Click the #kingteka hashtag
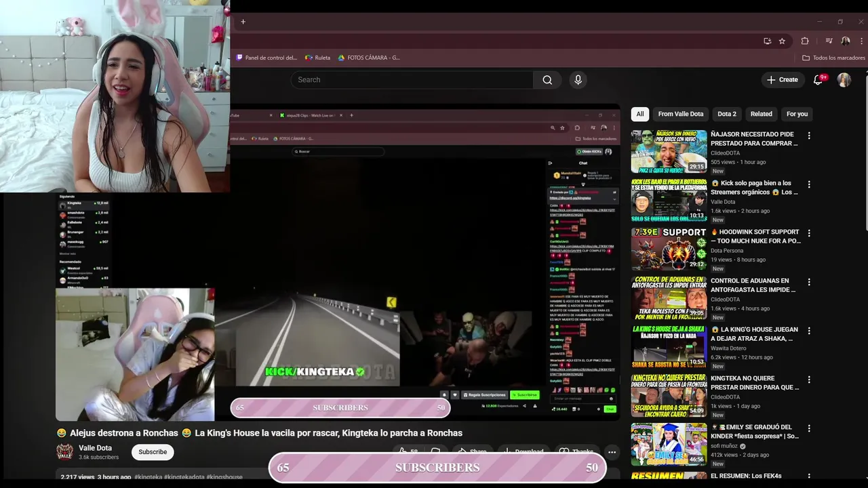 [148, 477]
